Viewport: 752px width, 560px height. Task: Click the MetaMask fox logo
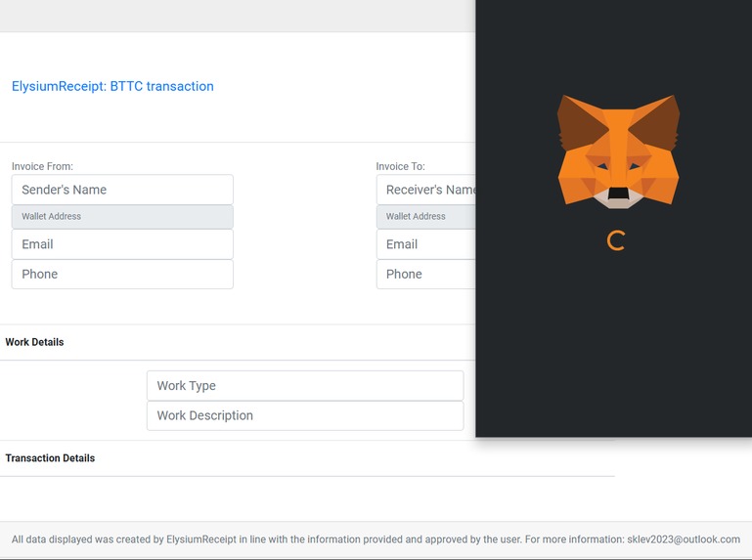pos(618,151)
